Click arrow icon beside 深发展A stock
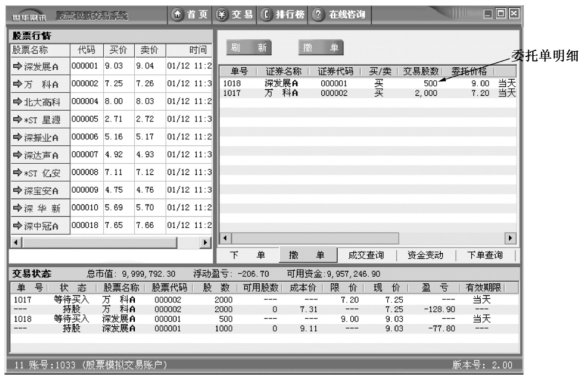The width and height of the screenshot is (586, 381). pyautogui.click(x=18, y=66)
